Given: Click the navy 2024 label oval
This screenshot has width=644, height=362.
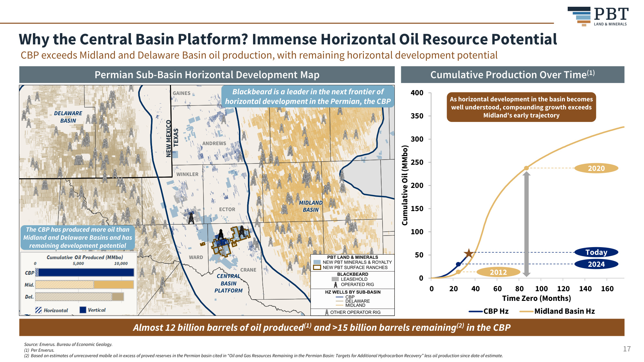Looking at the screenshot, I should pos(596,264).
